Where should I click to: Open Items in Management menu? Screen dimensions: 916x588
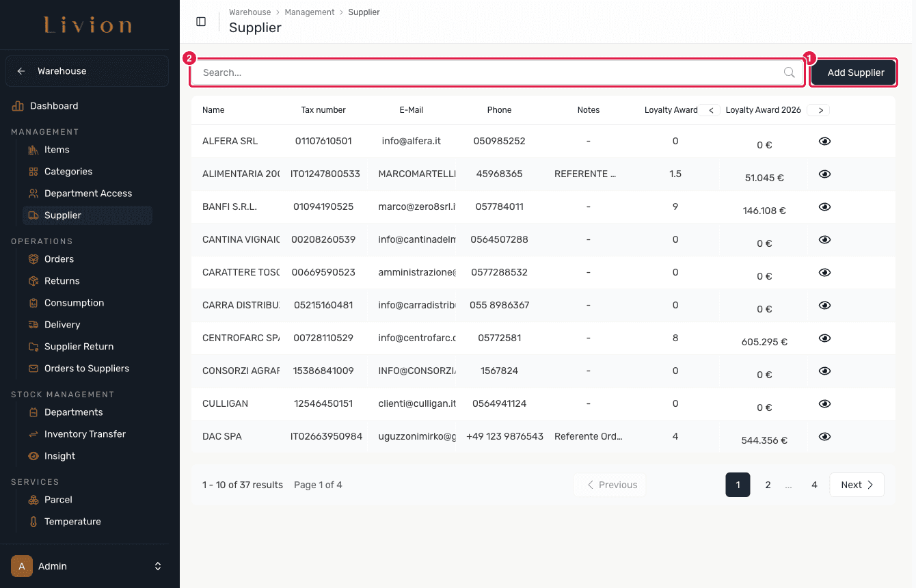(57, 150)
